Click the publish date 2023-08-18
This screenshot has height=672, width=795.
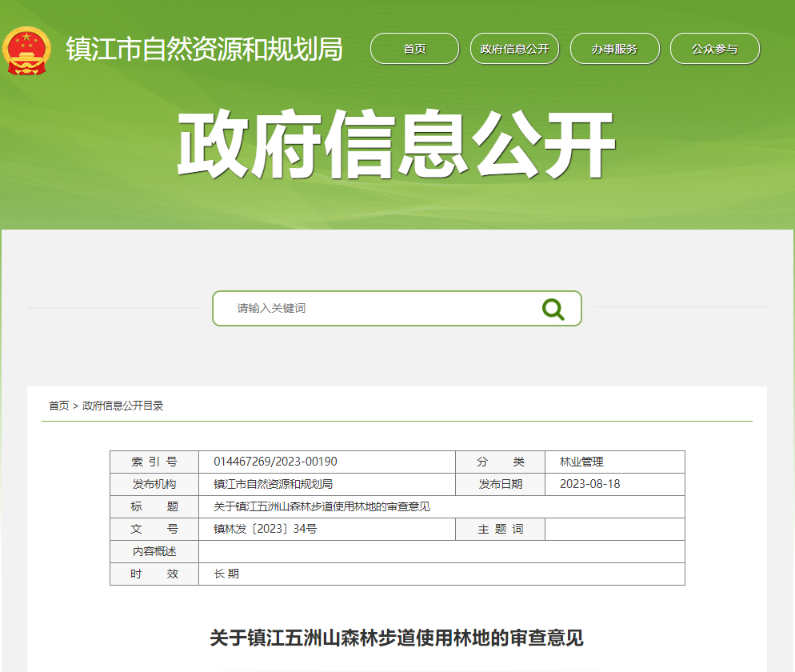coord(589,484)
